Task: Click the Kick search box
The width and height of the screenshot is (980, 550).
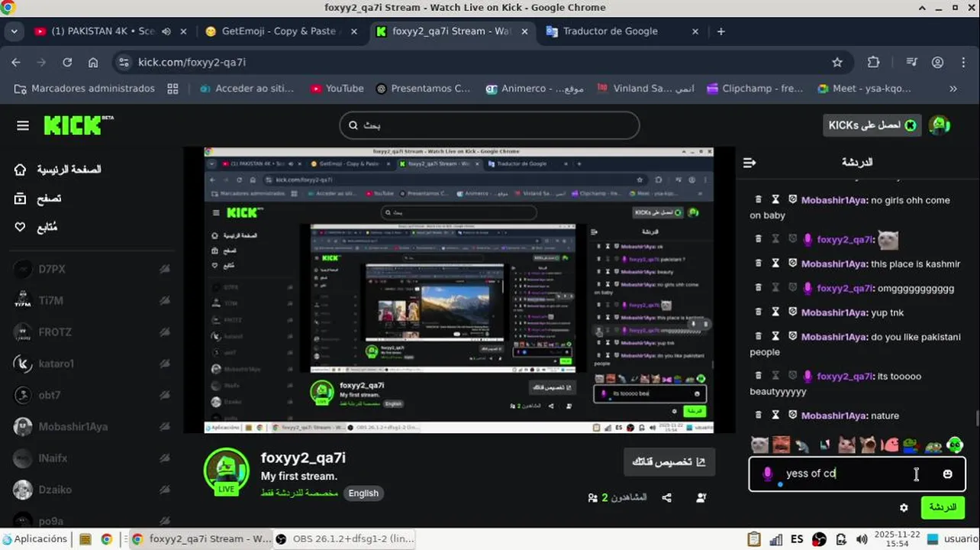Action: tap(489, 125)
